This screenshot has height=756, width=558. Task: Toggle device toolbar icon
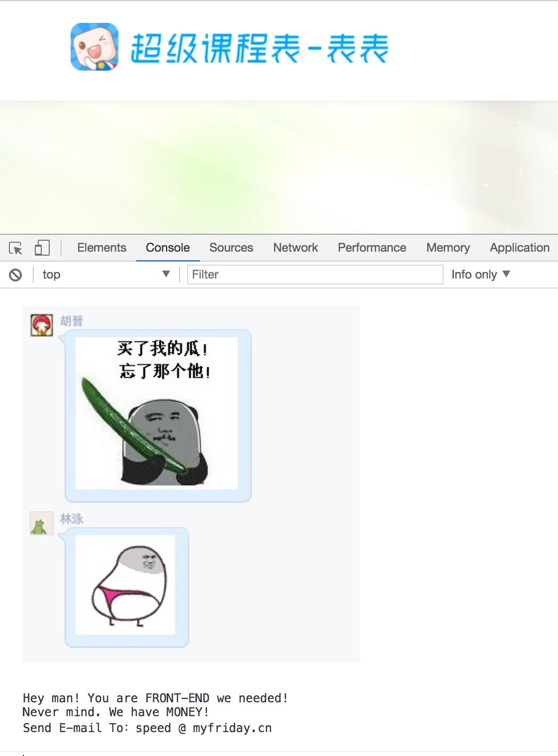click(42, 248)
